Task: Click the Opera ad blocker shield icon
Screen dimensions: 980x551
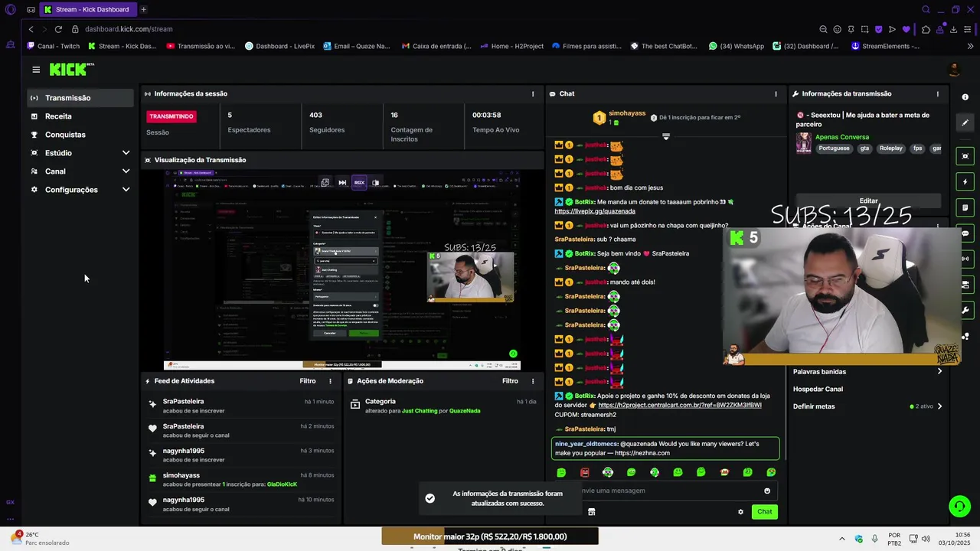Action: 878,29
